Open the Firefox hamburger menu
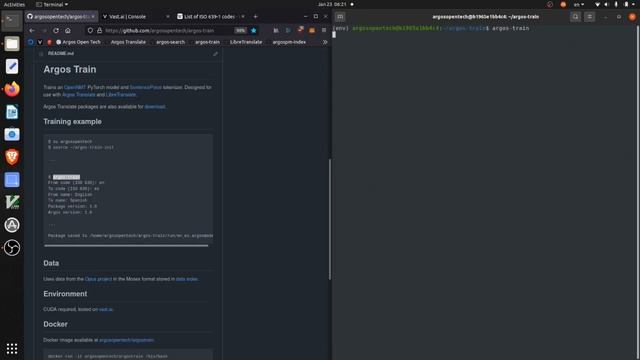640x360 pixels. 324,30
